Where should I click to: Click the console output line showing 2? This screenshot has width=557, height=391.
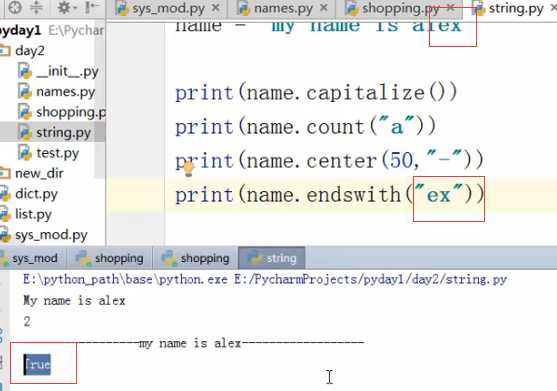(x=27, y=322)
